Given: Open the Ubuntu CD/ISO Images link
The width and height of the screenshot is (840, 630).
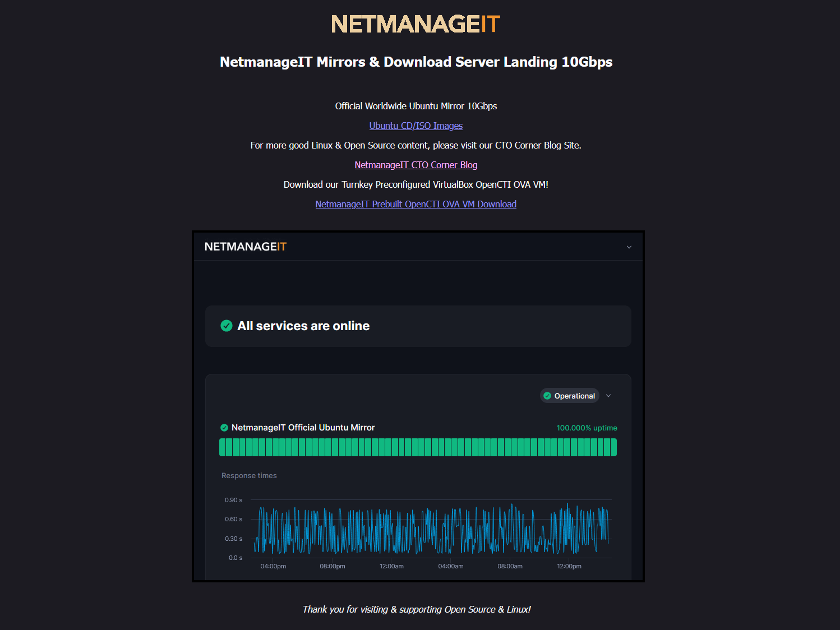Looking at the screenshot, I should click(x=416, y=126).
